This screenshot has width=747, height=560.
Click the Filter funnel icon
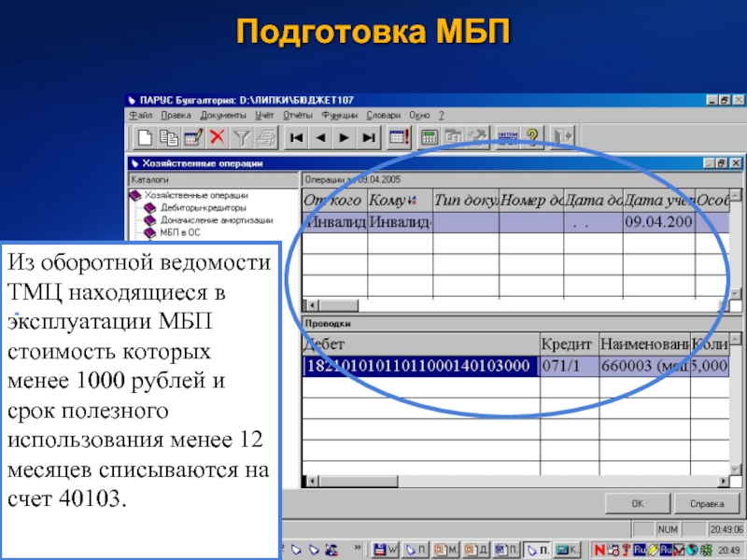pos(242,137)
